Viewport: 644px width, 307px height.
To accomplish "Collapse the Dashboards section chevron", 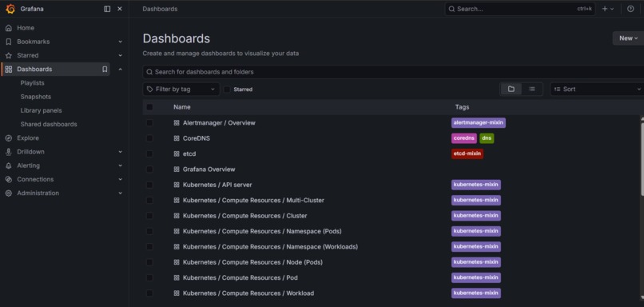I will (x=120, y=70).
